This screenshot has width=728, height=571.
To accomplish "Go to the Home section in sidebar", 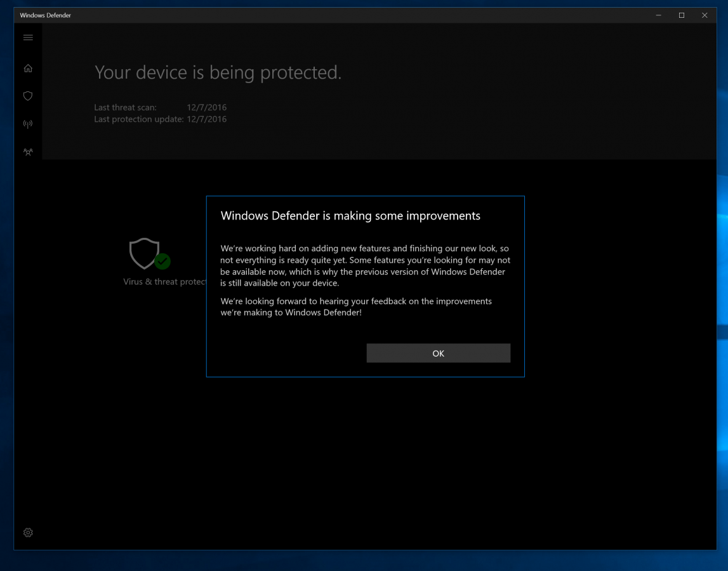I will pos(28,68).
